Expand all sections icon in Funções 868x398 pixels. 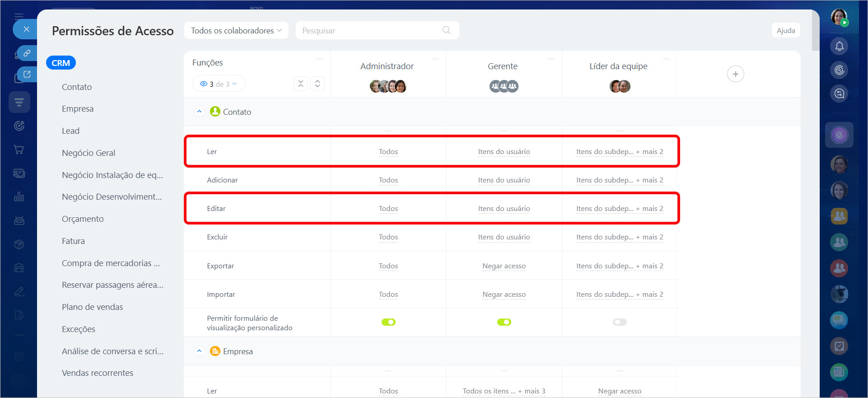point(317,84)
